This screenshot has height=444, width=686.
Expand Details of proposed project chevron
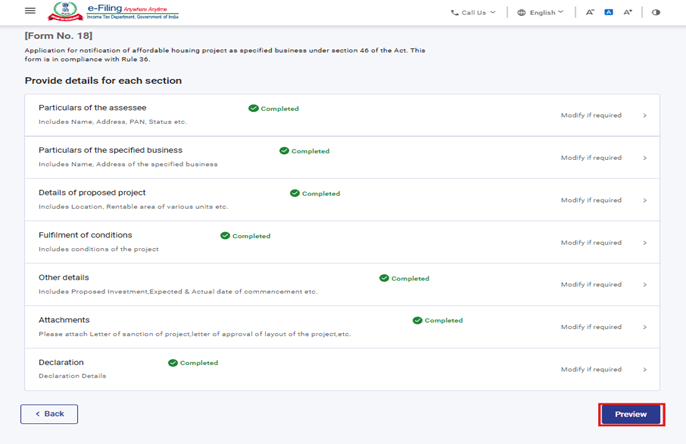click(644, 200)
